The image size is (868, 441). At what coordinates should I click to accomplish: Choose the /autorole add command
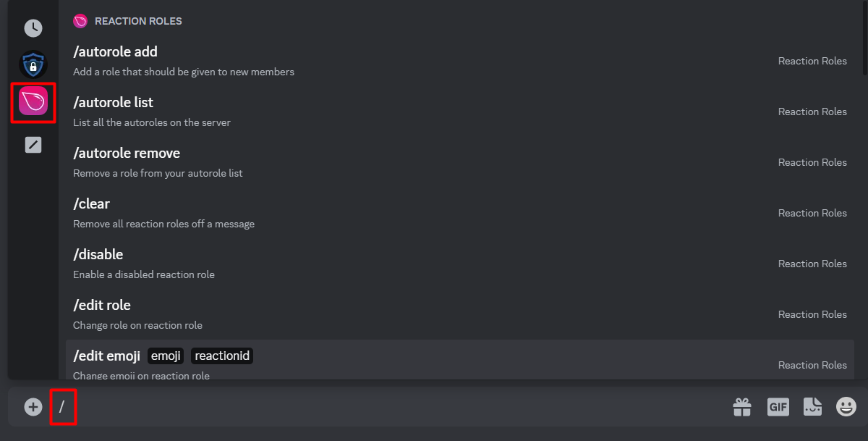(460, 62)
